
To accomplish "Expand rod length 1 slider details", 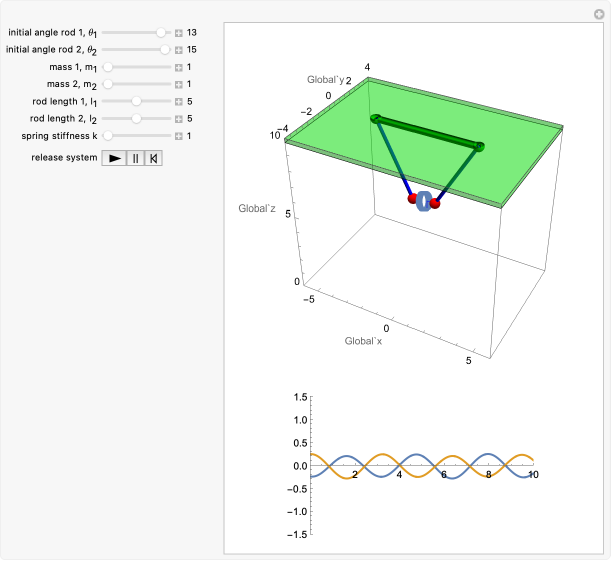I will pyautogui.click(x=179, y=101).
